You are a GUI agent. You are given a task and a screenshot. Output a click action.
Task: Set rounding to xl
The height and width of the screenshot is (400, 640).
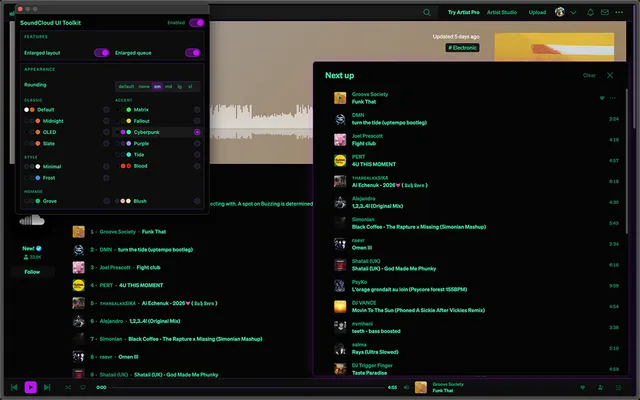point(190,87)
